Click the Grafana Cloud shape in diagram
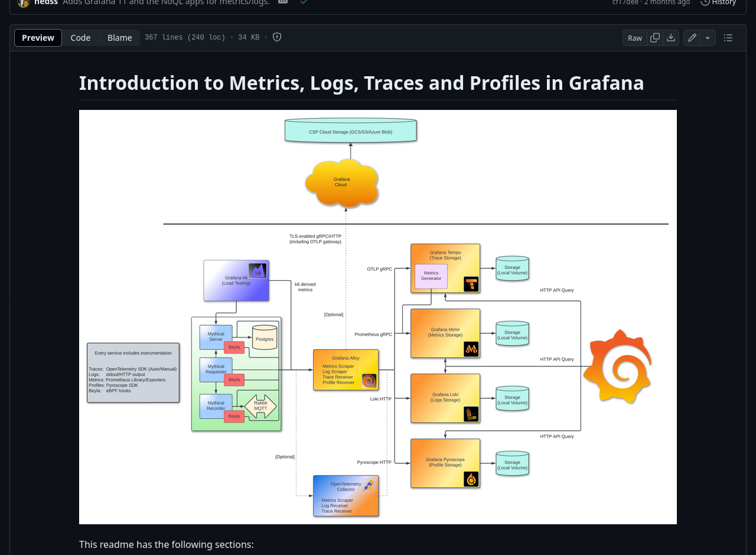Viewport: 756px width, 555px height. pyautogui.click(x=342, y=183)
